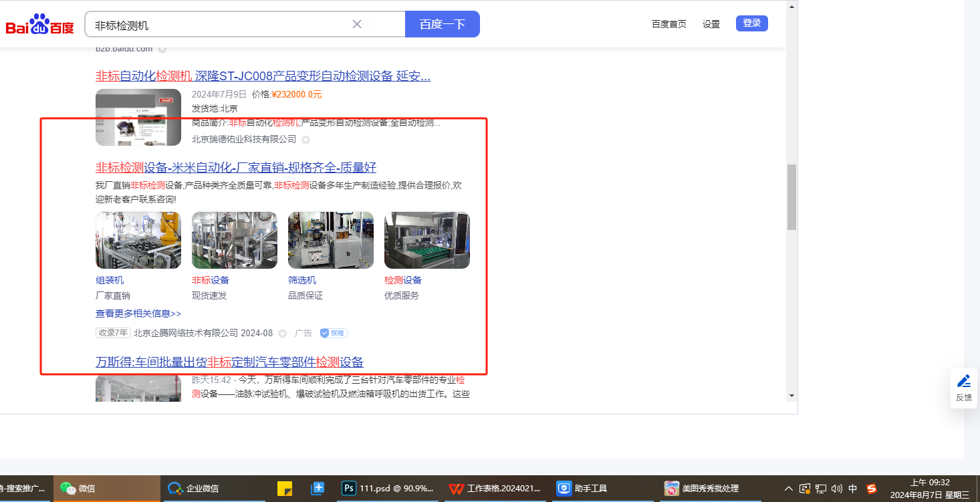Click the 检测设备 product image
This screenshot has height=502, width=980.
tap(427, 241)
